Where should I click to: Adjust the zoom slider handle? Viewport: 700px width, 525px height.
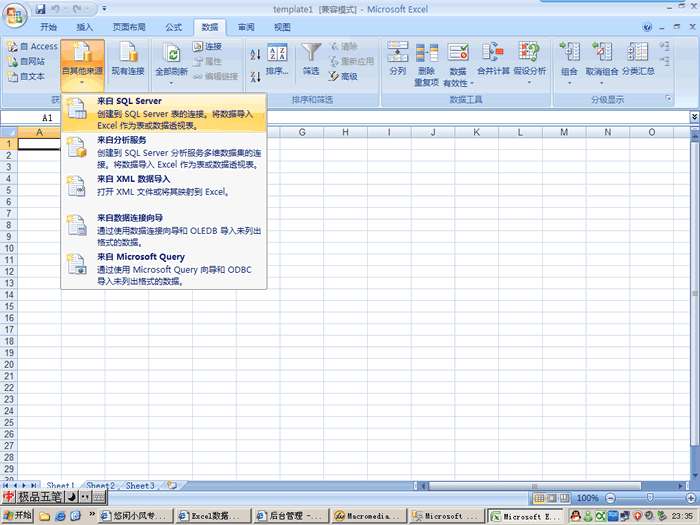click(650, 498)
